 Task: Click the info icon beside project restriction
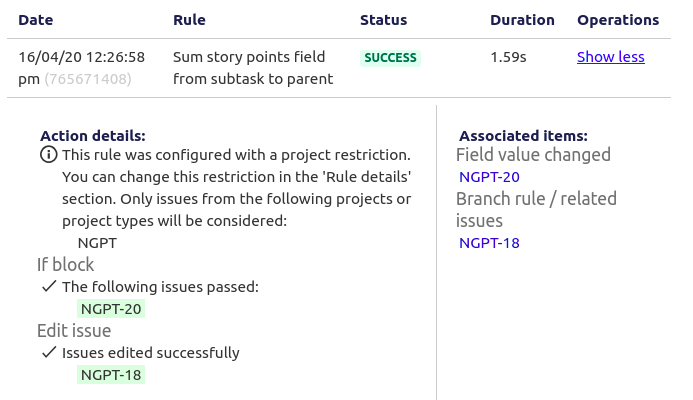[49, 155]
